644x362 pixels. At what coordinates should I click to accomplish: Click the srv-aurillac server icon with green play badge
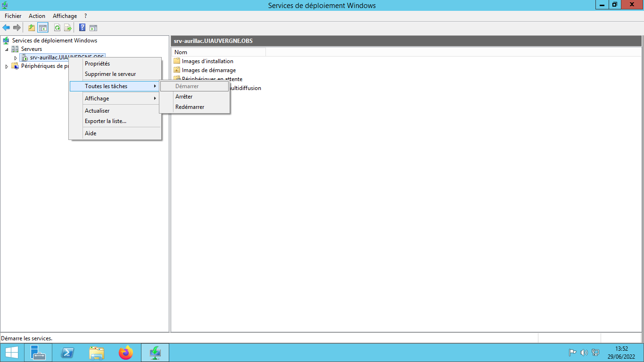25,58
